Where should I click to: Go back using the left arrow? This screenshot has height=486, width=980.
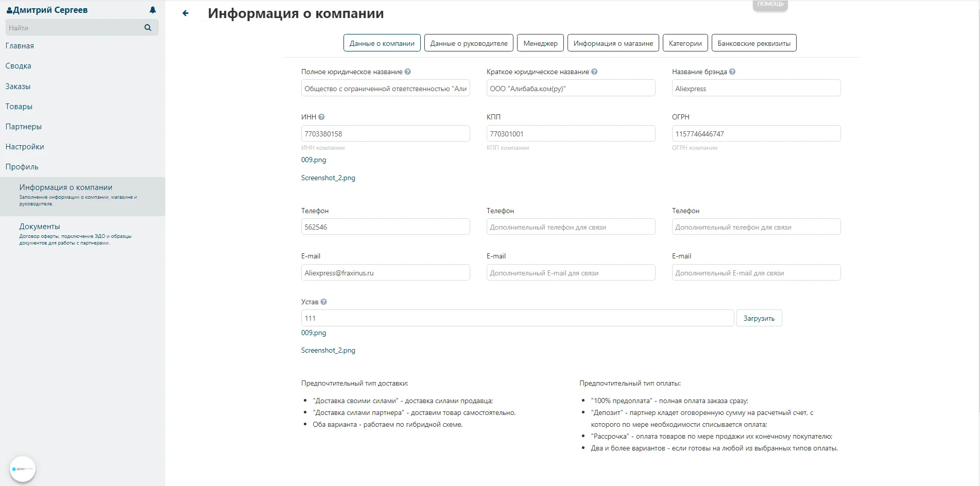click(x=185, y=13)
